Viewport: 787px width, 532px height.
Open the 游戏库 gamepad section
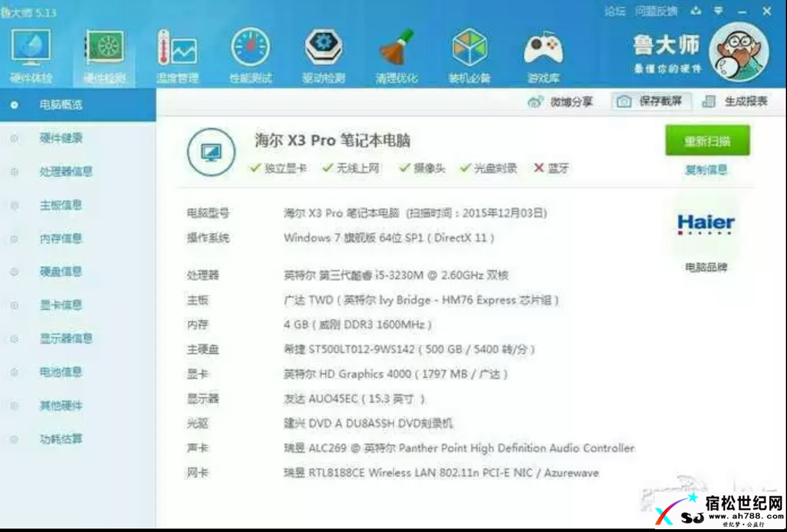(543, 56)
